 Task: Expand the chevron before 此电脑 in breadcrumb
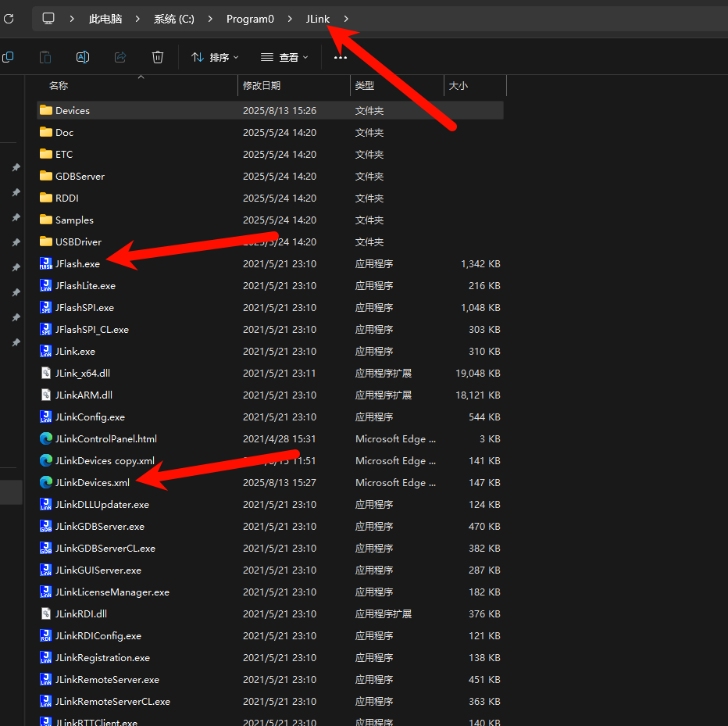tap(72, 19)
